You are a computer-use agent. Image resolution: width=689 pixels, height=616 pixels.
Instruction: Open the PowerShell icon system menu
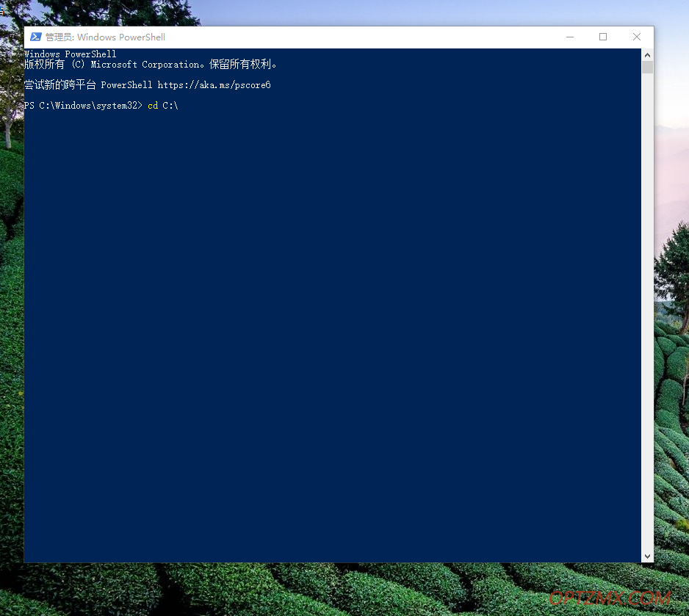[35, 37]
